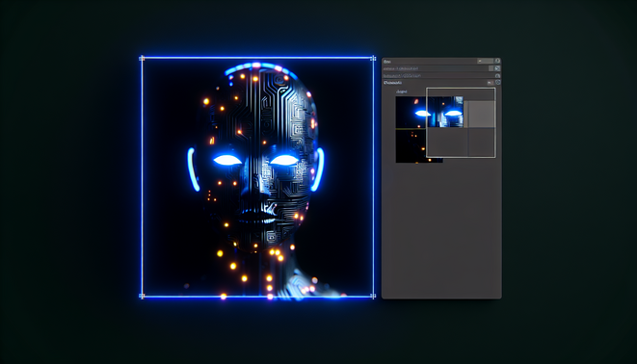637x364 pixels.
Task: Click the round icon ending the panel's third row
Action: click(x=497, y=75)
